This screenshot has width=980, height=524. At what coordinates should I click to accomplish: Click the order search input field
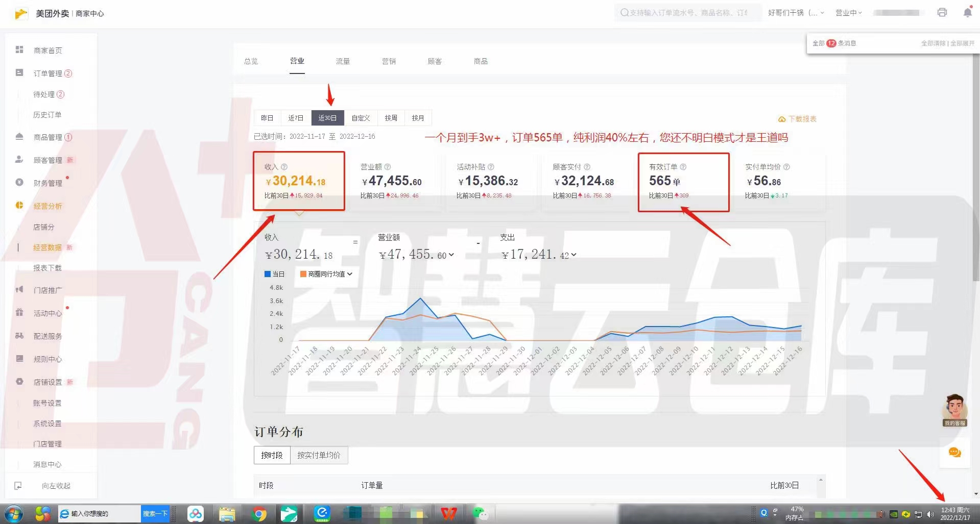[687, 12]
